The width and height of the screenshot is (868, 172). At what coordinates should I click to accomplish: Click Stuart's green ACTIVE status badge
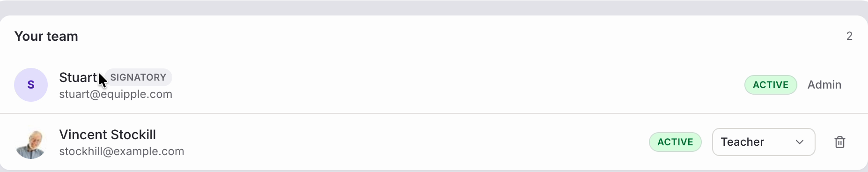[x=771, y=85]
